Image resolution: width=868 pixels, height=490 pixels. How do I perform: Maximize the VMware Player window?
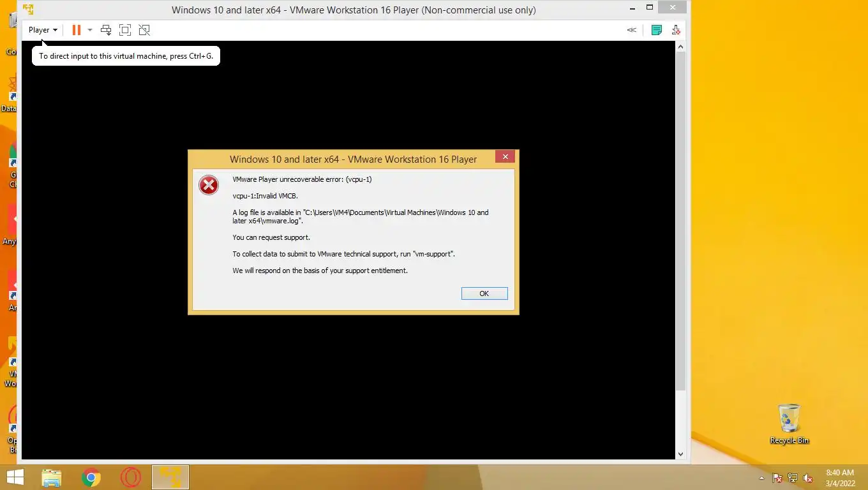[650, 7]
